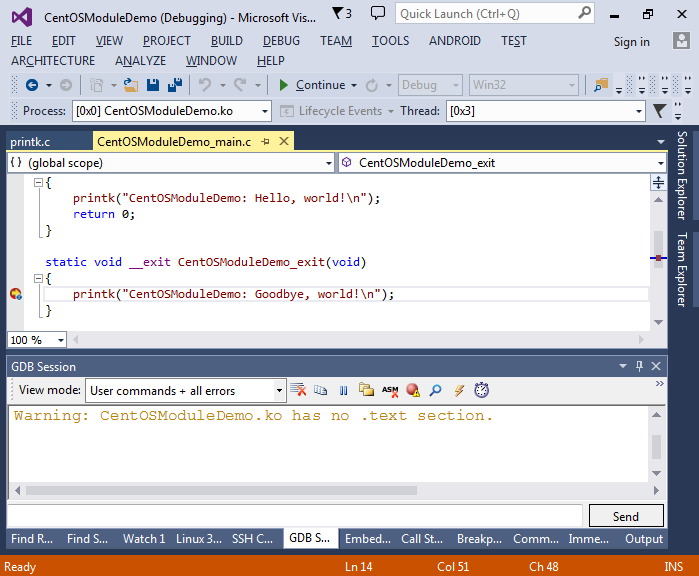Open the GDB Session window options arrow
Viewport: 699px width, 576px height.
pos(623,366)
